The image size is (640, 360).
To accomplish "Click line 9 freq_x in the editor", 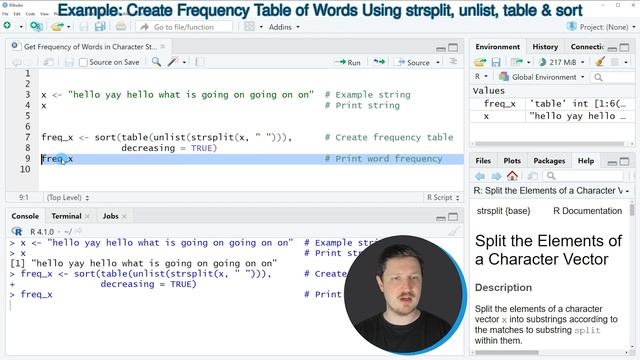I will (57, 159).
